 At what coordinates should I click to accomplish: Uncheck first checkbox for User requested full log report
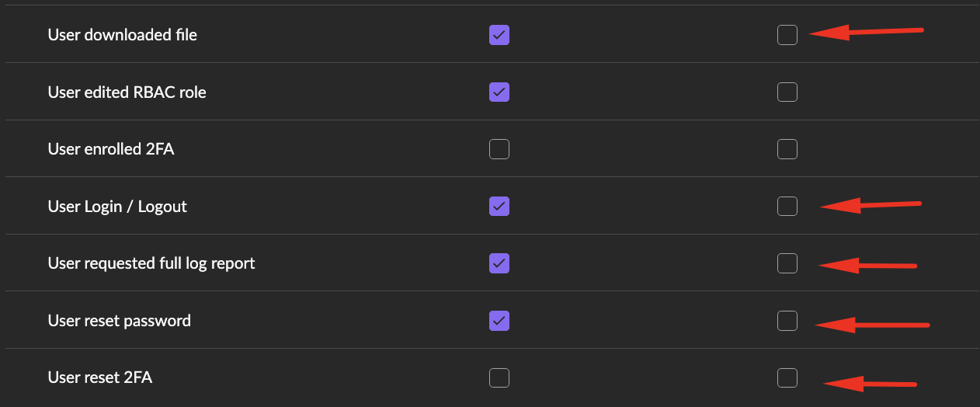click(x=499, y=263)
